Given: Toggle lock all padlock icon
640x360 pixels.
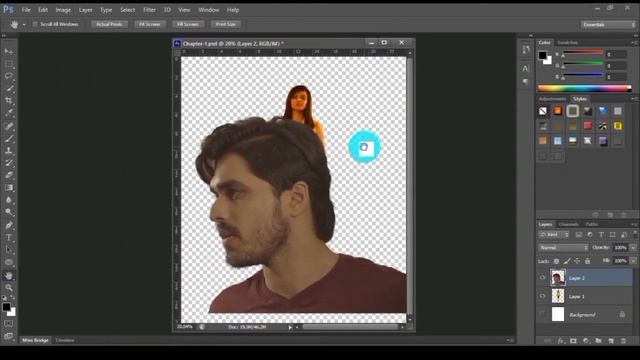Looking at the screenshot, I should [587, 261].
